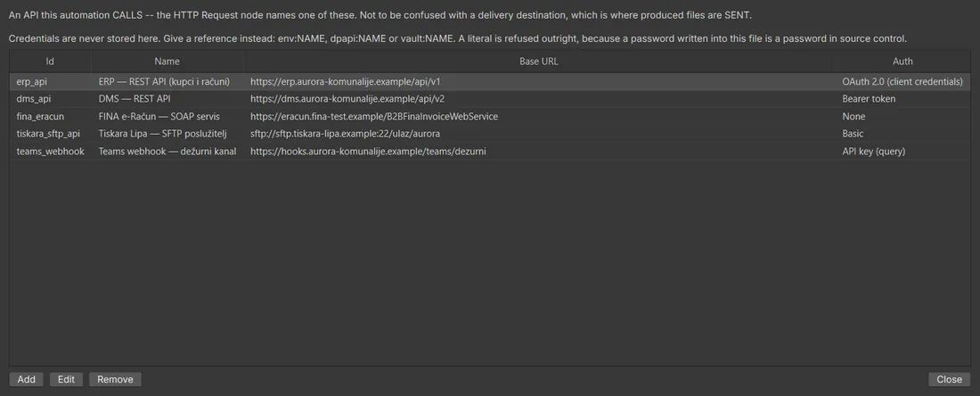980x396 pixels.
Task: Click the Add button
Action: [x=26, y=379]
